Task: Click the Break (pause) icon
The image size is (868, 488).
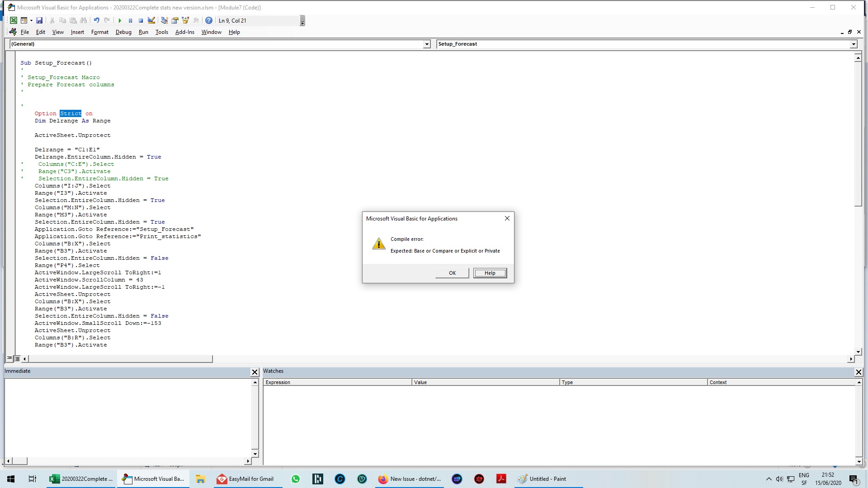Action: coord(131,20)
